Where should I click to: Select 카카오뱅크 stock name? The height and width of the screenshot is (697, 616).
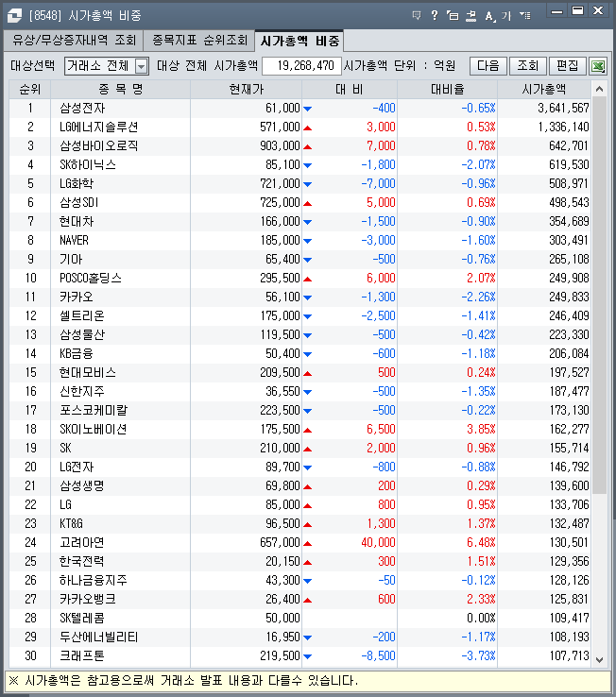(88, 599)
